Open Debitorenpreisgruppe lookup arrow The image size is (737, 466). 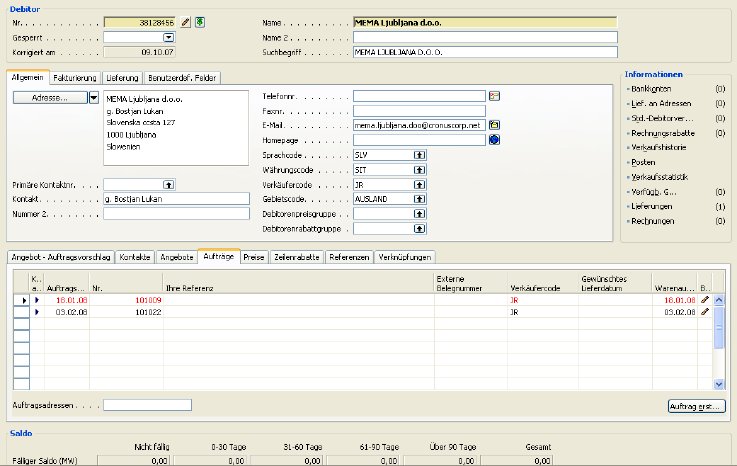(419, 214)
